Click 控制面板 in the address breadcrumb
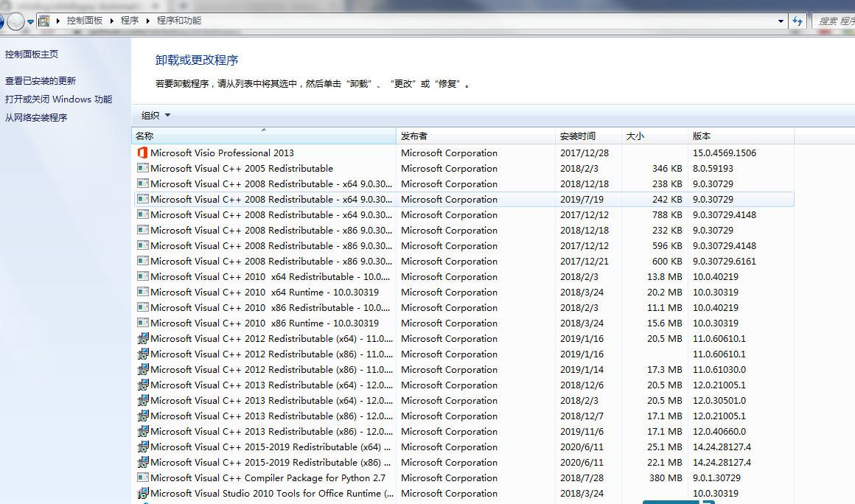Image resolution: width=855 pixels, height=504 pixels. click(x=85, y=21)
